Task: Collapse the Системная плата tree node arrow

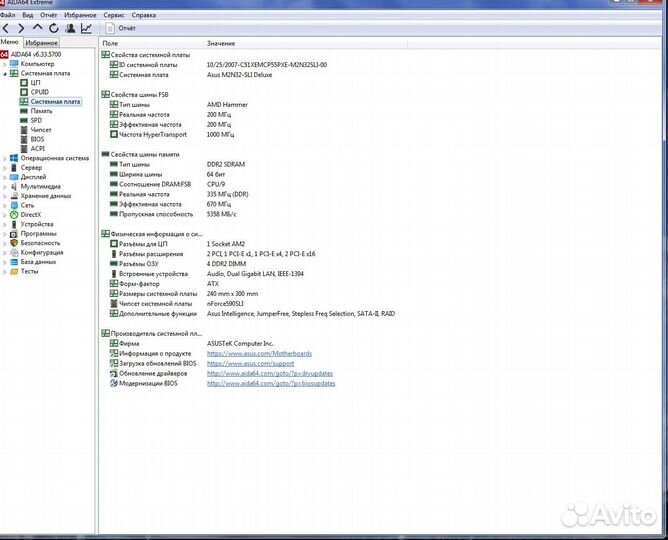Action: pyautogui.click(x=5, y=73)
